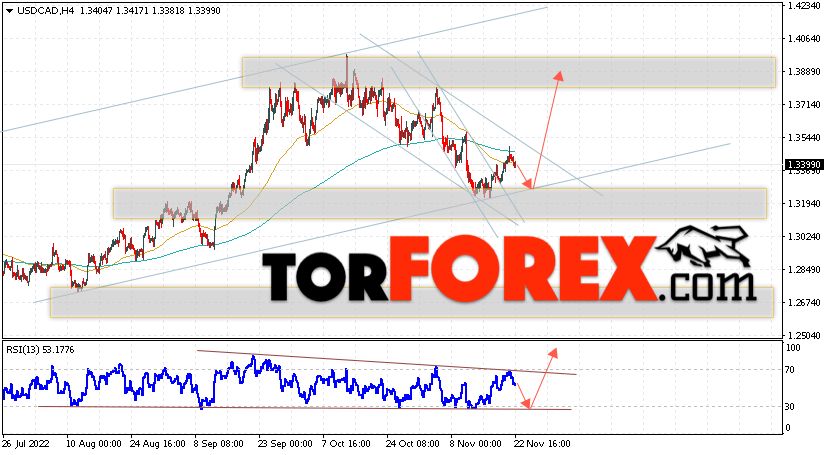Click the 10 Aug 00:00 time label
Screen dimensions: 828x455
93,444
